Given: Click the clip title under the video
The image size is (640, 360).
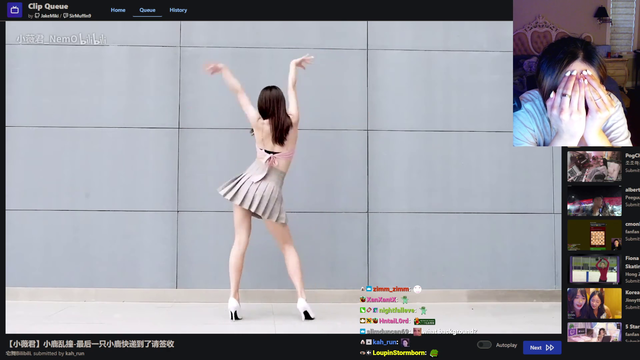Looking at the screenshot, I should [x=91, y=344].
